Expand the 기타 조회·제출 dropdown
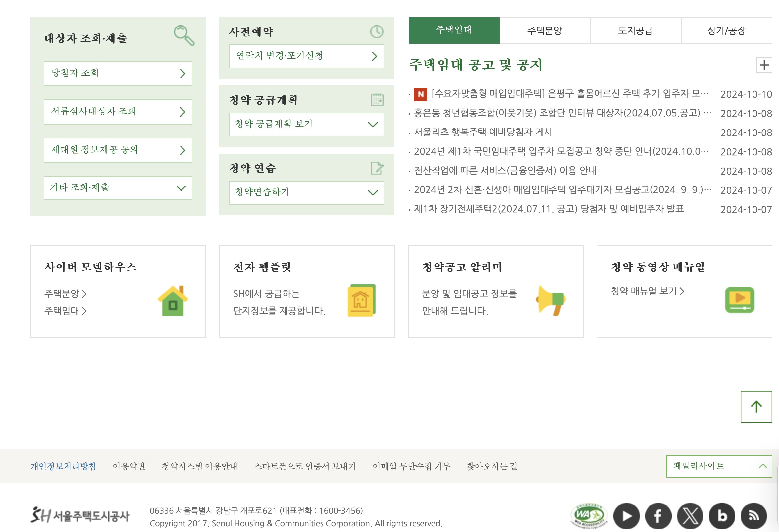 pyautogui.click(x=118, y=188)
